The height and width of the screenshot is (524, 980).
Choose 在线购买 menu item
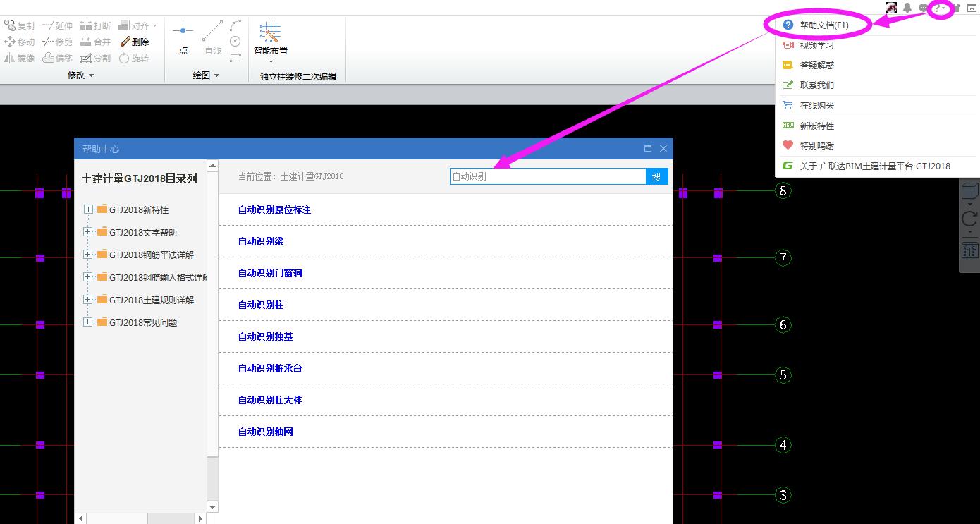tap(877, 105)
